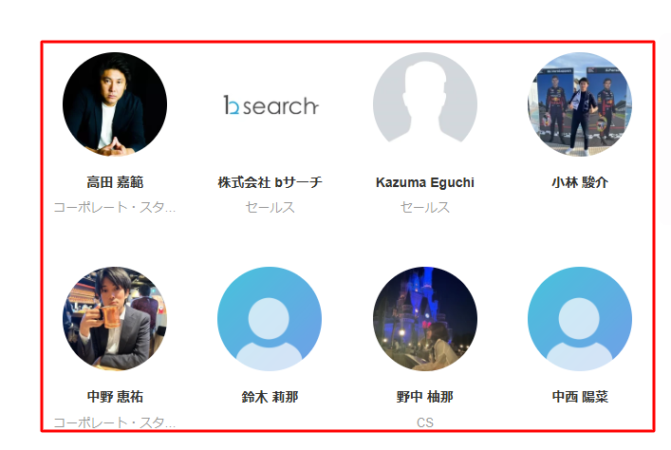
Task: Click the CS label under 野中 柚那
Action: click(425, 423)
